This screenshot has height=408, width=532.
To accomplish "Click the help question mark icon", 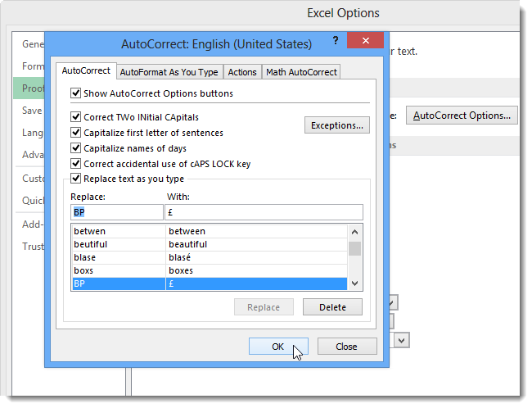I will [336, 41].
